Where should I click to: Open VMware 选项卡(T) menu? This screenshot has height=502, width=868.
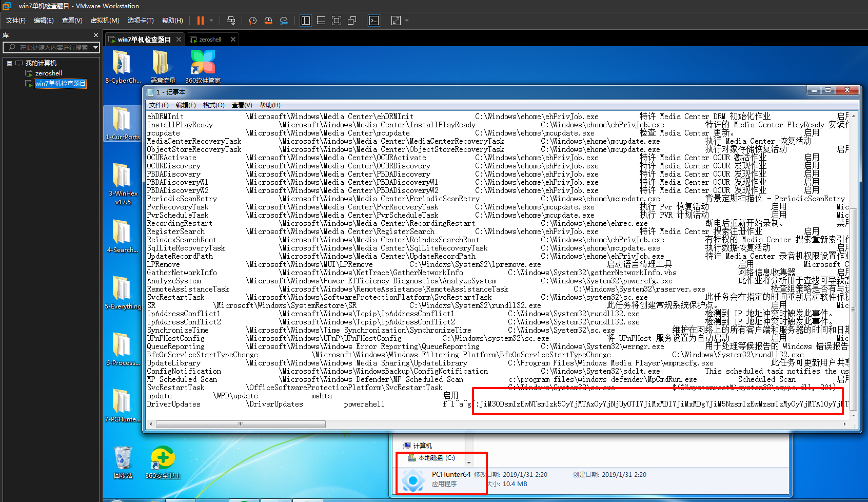[141, 21]
